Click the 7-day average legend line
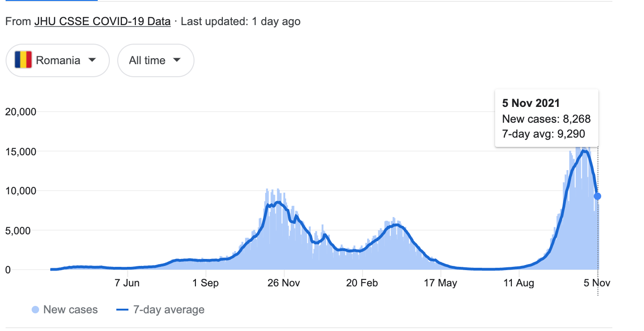The width and height of the screenshot is (644, 331). coord(122,310)
